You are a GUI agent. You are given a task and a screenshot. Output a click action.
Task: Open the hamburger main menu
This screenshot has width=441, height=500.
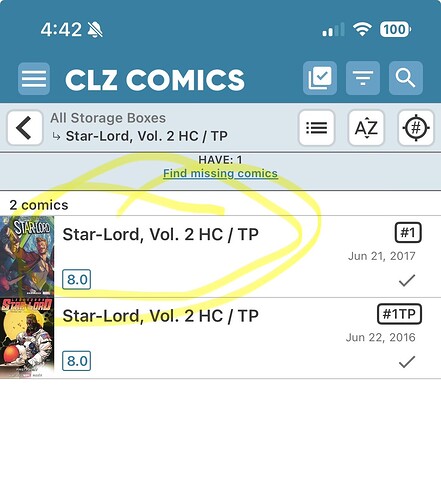pos(34,79)
